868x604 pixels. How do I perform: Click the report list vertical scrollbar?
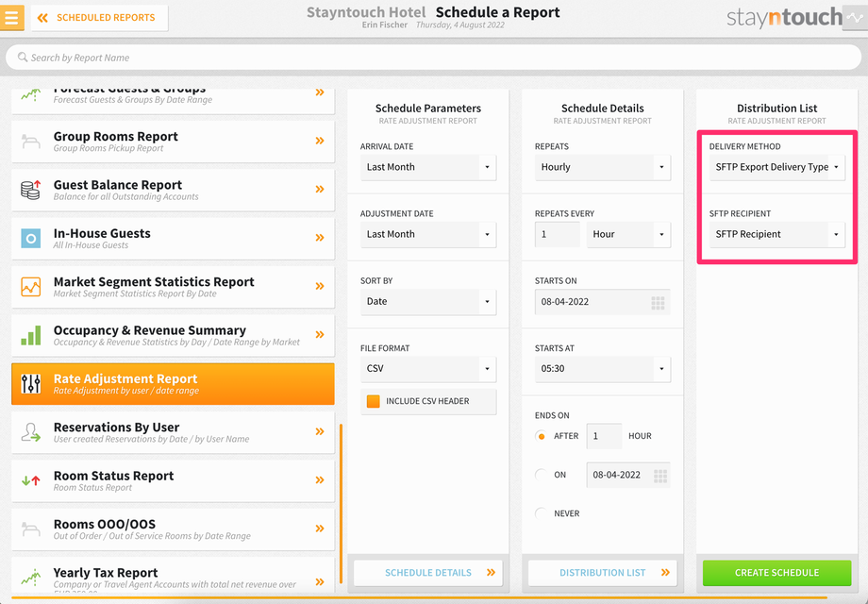341,503
